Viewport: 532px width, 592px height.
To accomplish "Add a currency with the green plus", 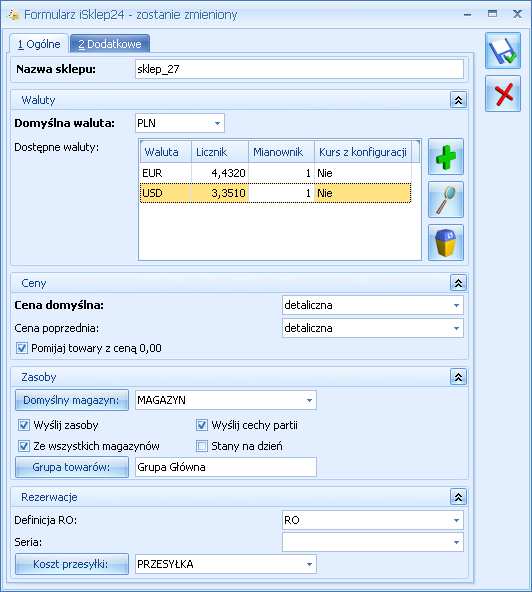I will pos(446,157).
